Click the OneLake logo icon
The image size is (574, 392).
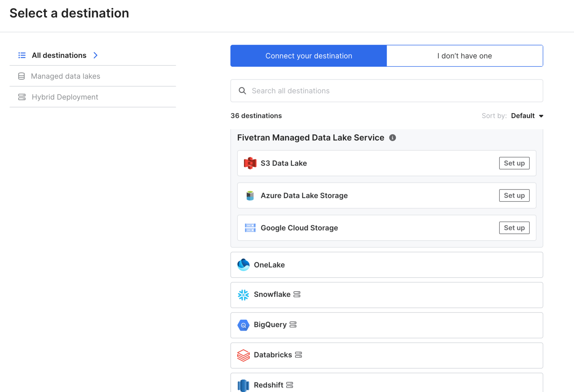[243, 265]
